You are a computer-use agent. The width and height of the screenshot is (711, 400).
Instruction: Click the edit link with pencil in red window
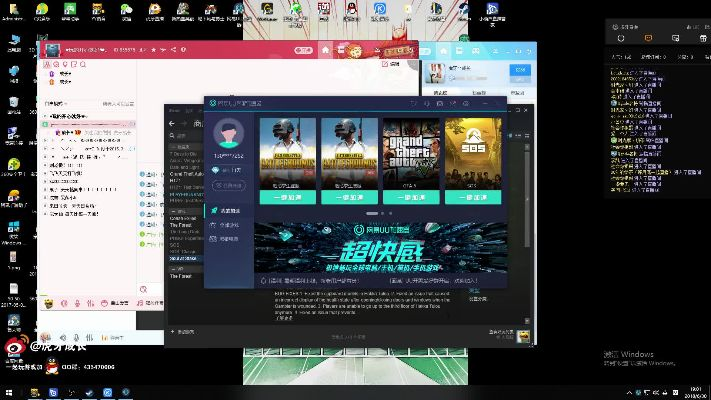coord(391,64)
